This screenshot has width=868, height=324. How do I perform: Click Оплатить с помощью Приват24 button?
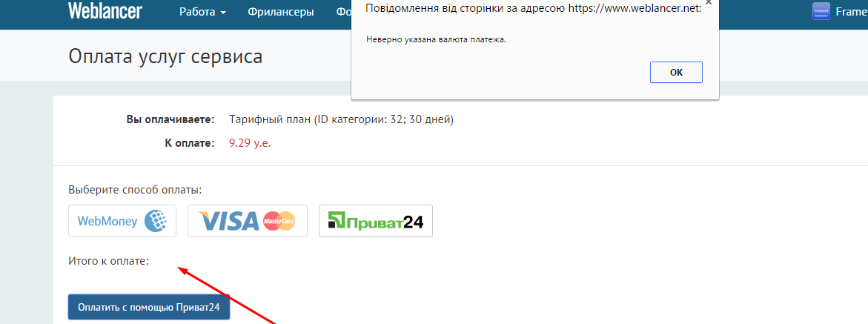tap(149, 308)
